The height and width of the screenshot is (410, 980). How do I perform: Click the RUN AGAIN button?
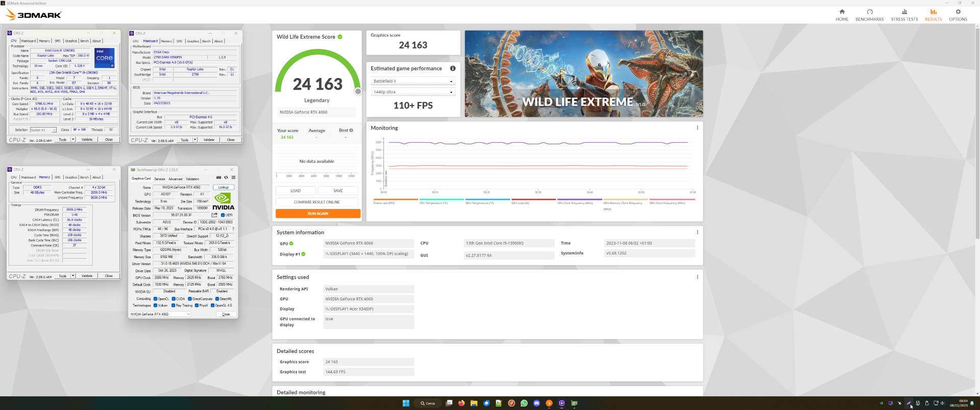click(318, 214)
